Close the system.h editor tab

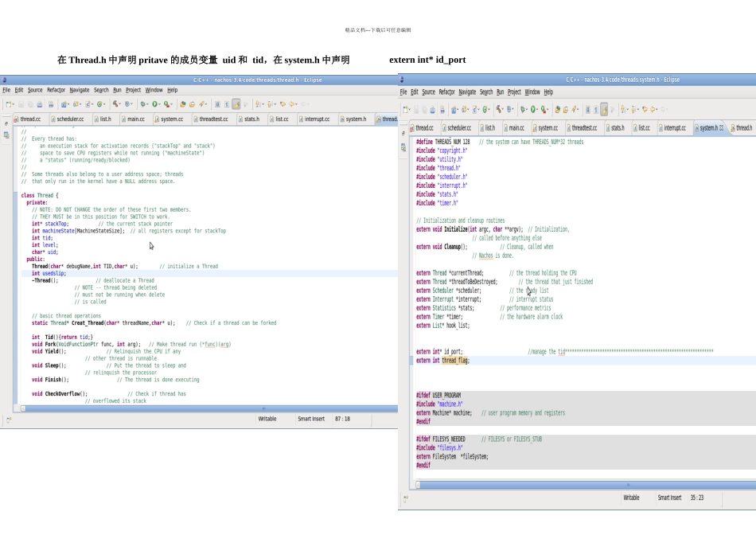(722, 127)
